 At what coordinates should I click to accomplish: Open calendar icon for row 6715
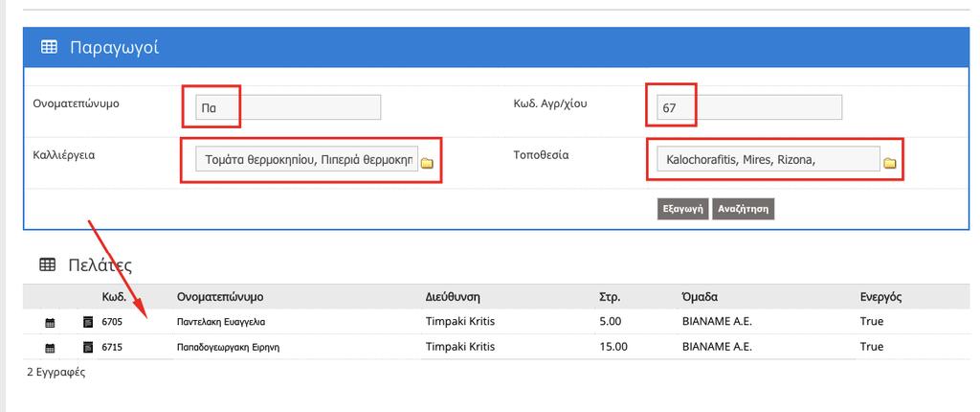pyautogui.click(x=51, y=348)
